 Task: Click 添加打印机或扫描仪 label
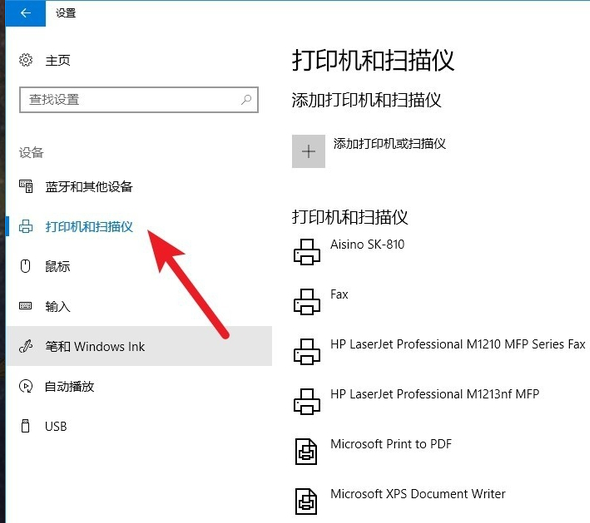[389, 143]
